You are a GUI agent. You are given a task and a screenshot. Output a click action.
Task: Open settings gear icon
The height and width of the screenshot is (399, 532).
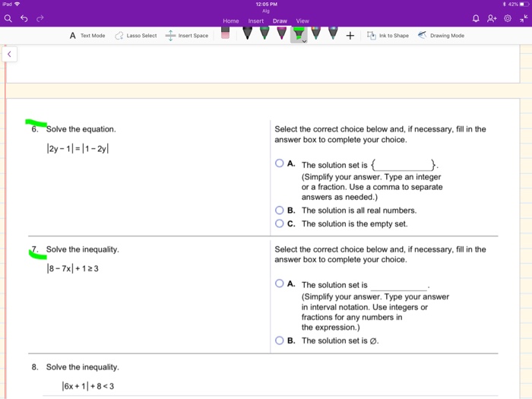508,18
